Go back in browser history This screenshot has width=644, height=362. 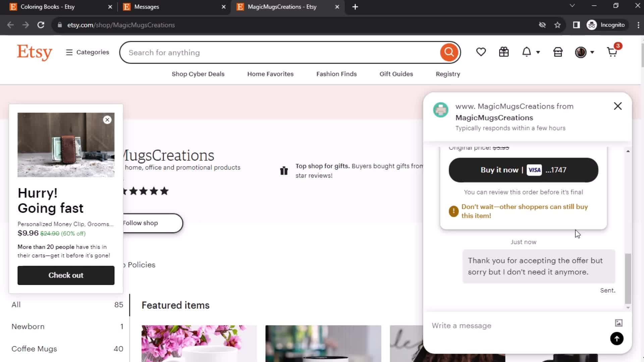10,25
